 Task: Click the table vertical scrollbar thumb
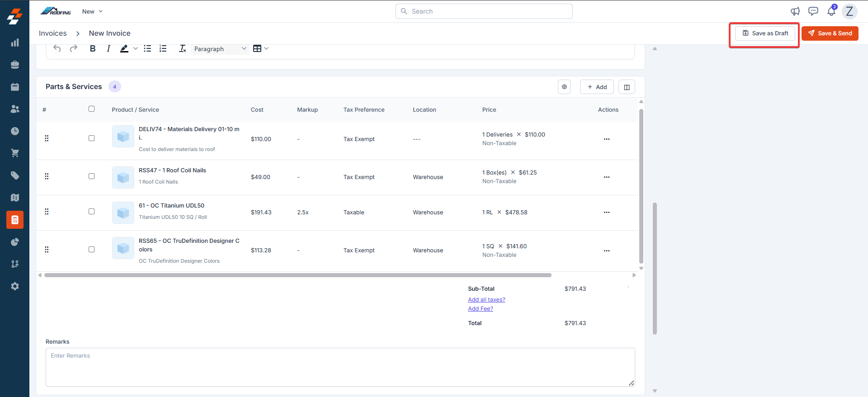click(641, 186)
